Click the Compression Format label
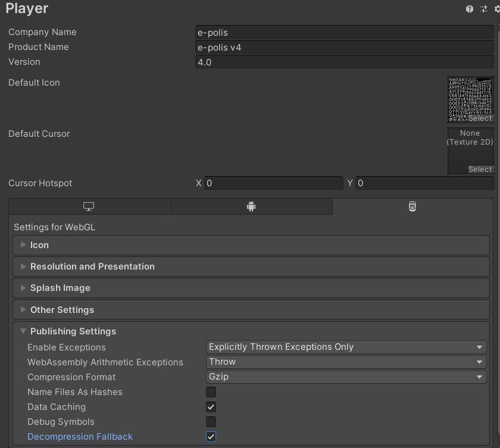The height and width of the screenshot is (448, 500). pos(71,377)
